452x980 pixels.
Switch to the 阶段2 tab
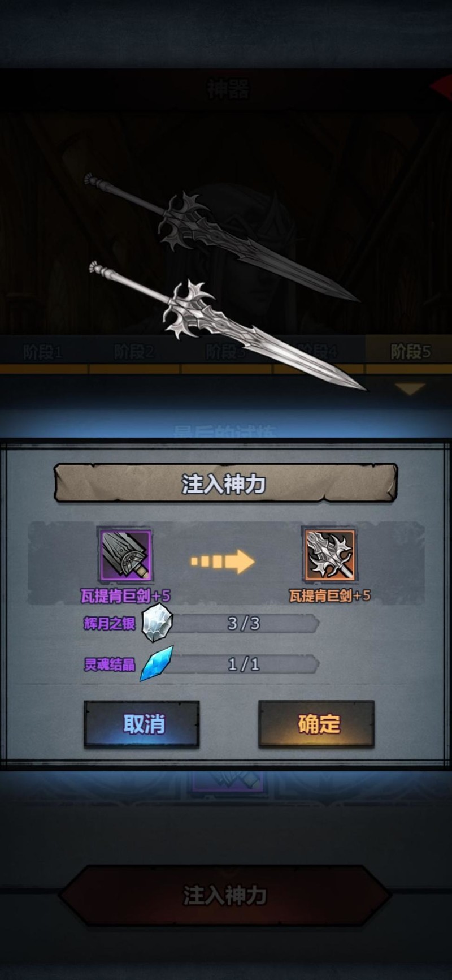click(134, 352)
